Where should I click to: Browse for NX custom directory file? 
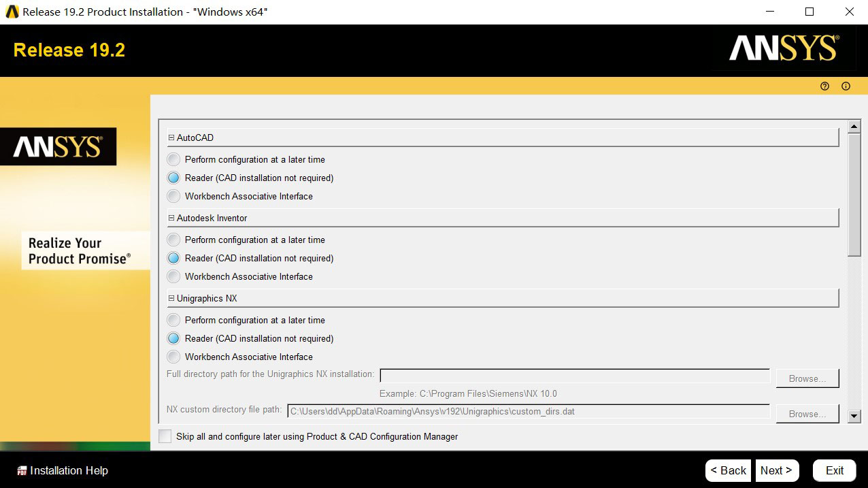click(807, 414)
